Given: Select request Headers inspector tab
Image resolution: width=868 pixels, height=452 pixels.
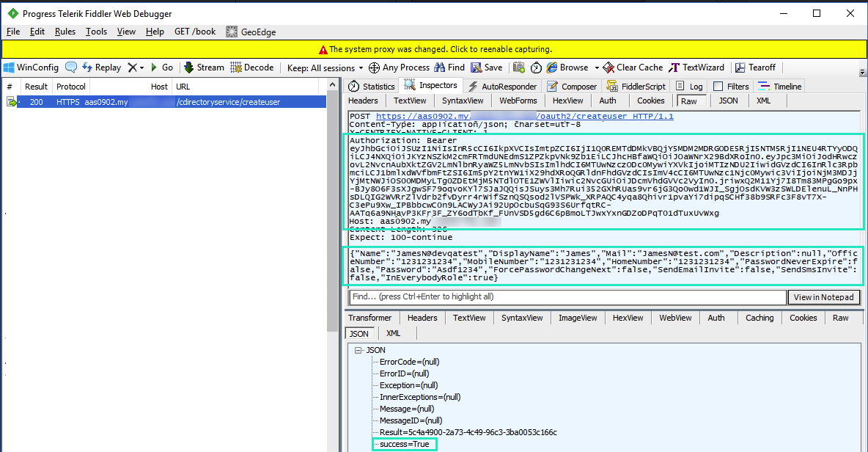Looking at the screenshot, I should point(363,101).
